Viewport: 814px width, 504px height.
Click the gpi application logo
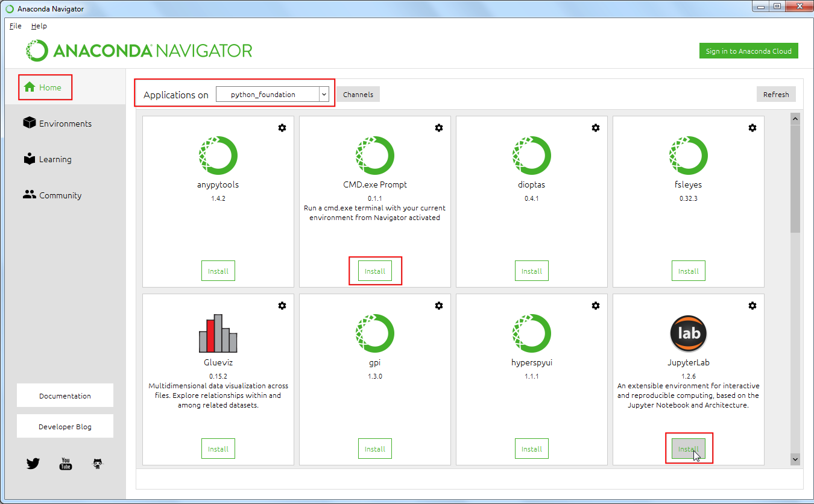(375, 333)
